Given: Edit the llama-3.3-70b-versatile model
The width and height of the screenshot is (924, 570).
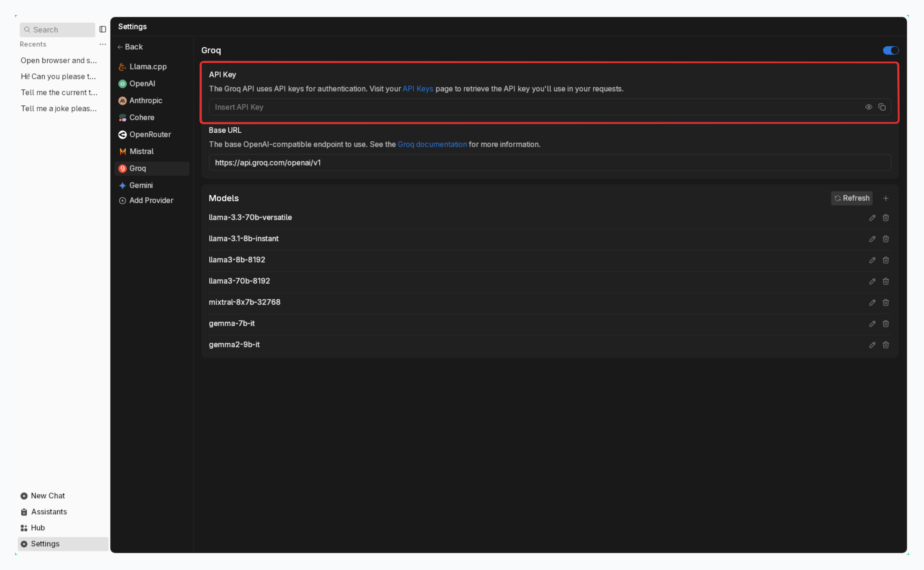Looking at the screenshot, I should click(872, 218).
